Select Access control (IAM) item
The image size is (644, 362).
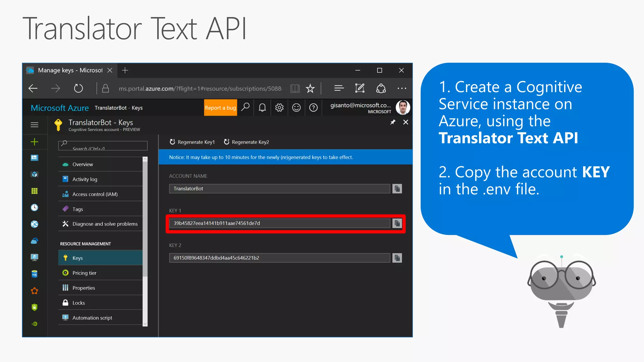click(95, 194)
